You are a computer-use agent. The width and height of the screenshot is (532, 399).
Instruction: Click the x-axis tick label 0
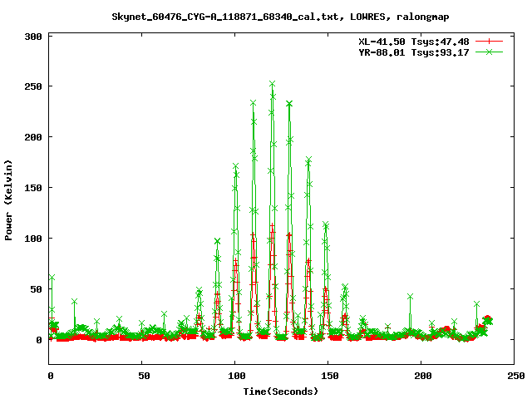[51, 376]
